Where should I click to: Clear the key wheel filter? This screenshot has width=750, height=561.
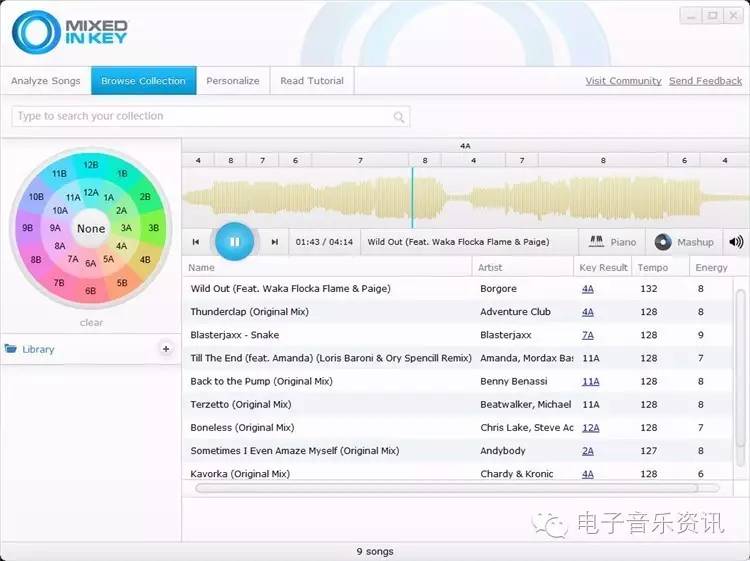(91, 323)
